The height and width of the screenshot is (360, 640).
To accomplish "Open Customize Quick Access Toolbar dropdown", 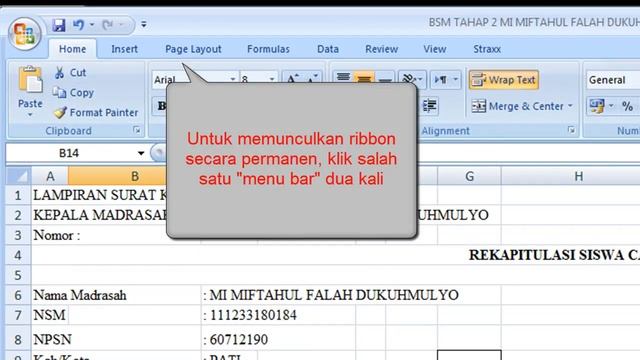I will click(144, 24).
